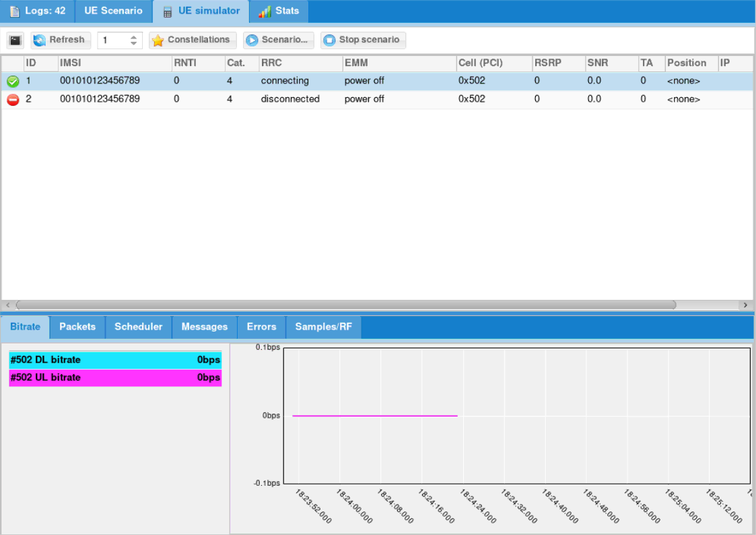This screenshot has width=756, height=535.
Task: Toggle red stop status of UE 2
Action: [13, 100]
